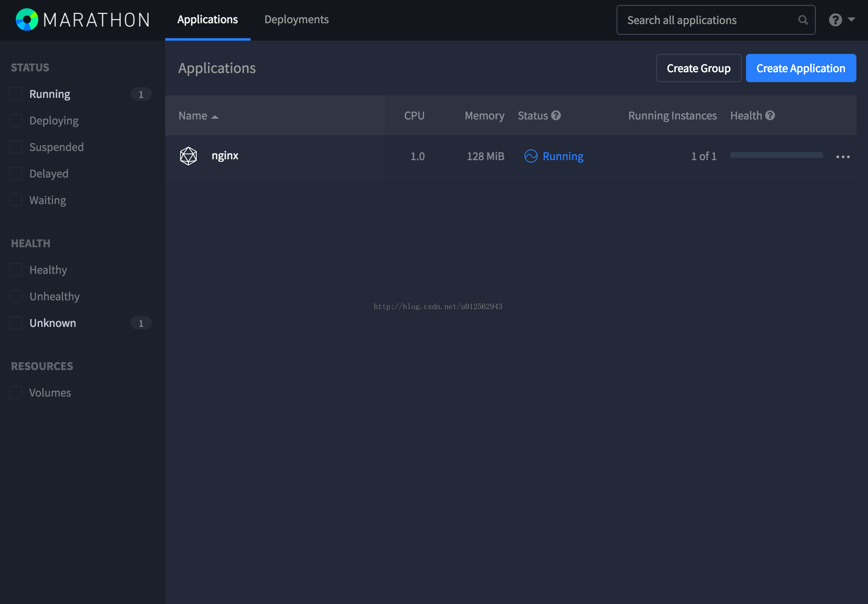868x604 pixels.
Task: Check the Unhealthy health filter
Action: point(16,296)
